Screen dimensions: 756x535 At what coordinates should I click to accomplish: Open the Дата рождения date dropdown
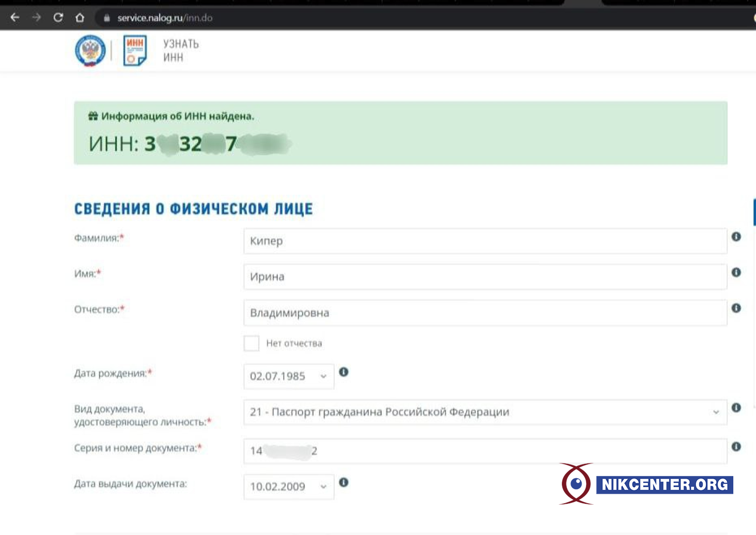click(x=288, y=377)
